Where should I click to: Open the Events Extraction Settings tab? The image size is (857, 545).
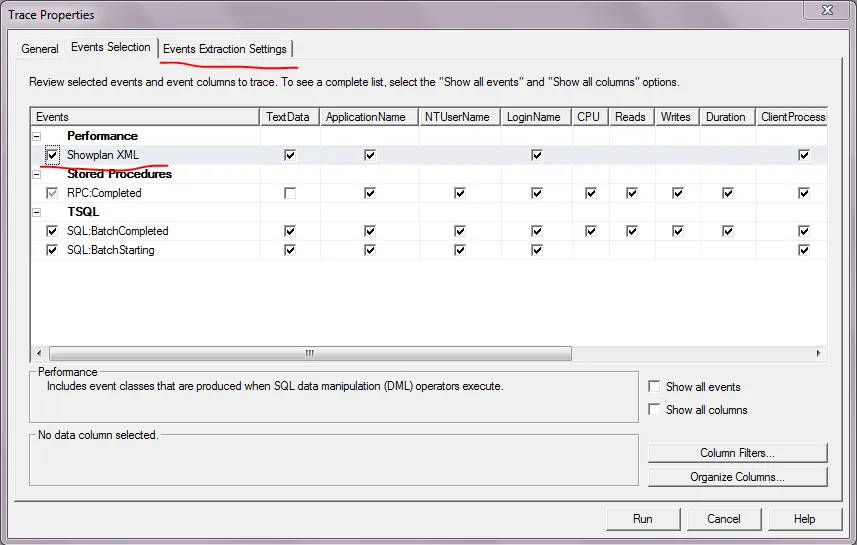coord(225,49)
